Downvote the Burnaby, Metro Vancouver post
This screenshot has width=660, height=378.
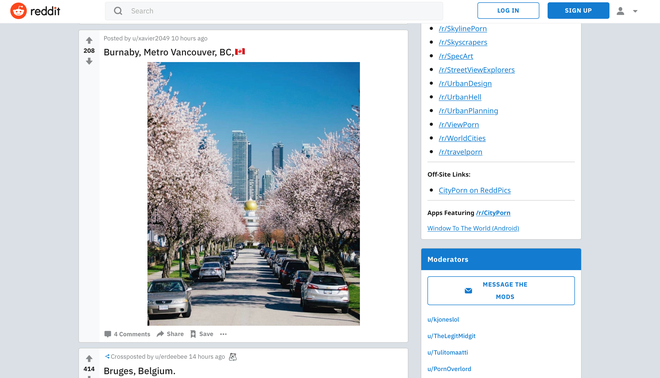click(89, 61)
